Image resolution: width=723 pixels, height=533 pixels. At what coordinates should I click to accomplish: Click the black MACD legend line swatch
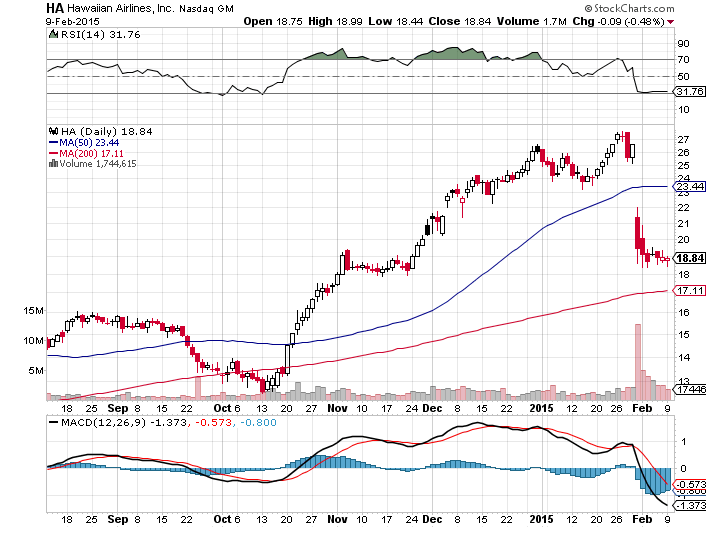coord(53,422)
